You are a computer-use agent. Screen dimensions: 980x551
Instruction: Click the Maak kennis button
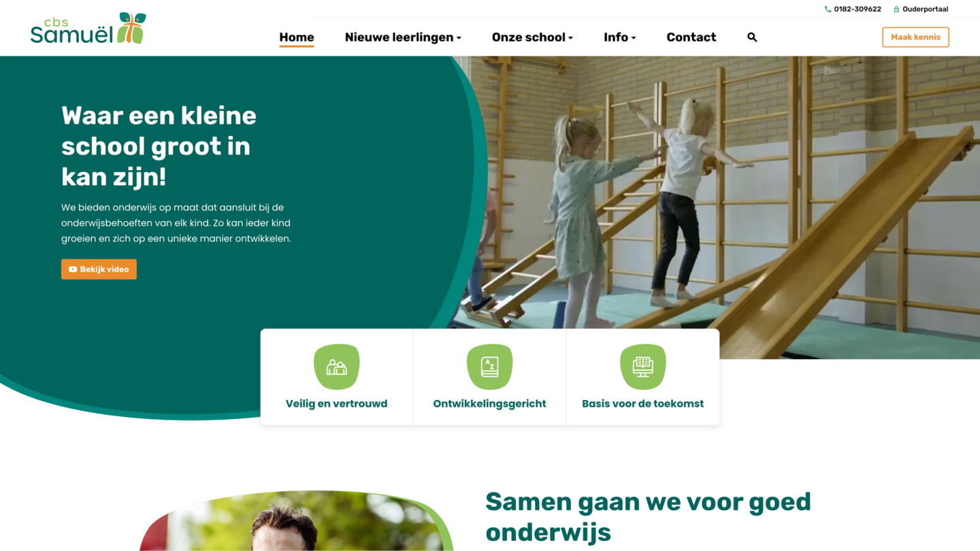coord(915,37)
